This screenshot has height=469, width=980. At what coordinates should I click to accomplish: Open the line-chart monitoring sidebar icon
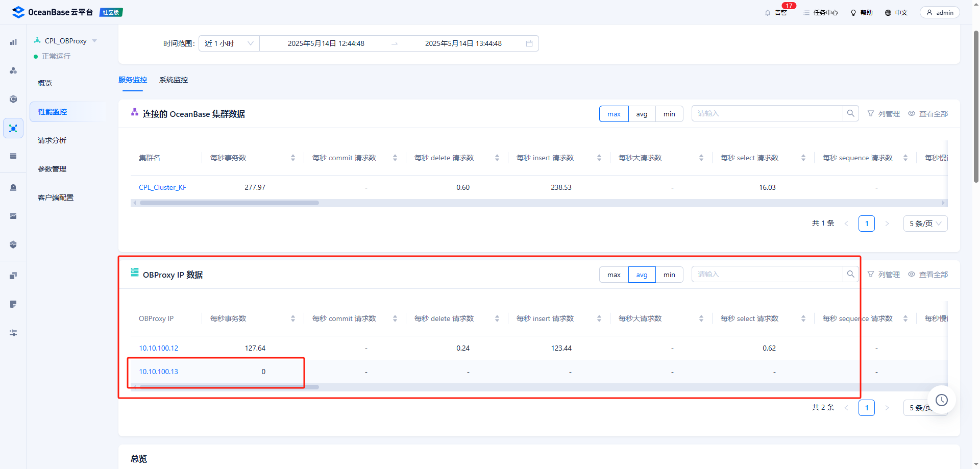click(x=13, y=216)
